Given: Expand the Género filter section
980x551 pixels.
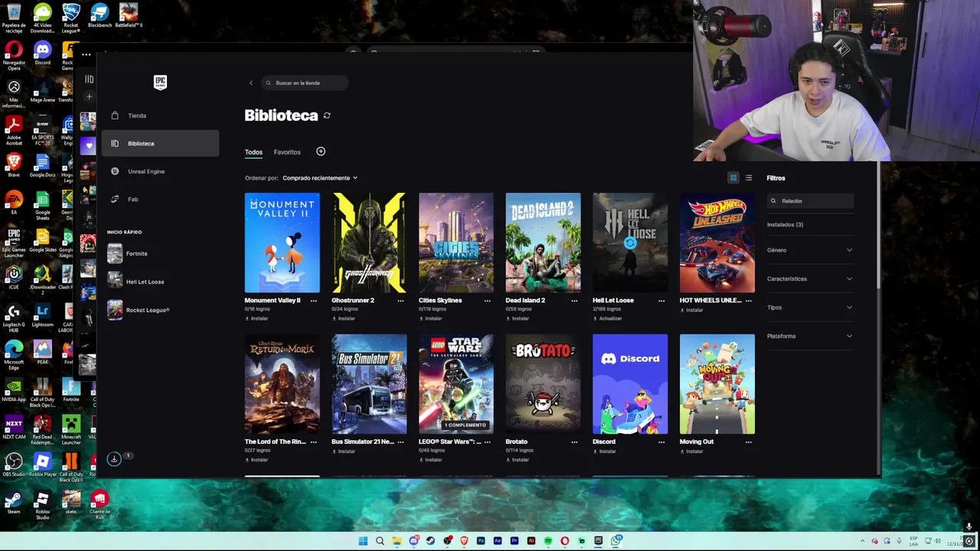Looking at the screenshot, I should [x=810, y=250].
